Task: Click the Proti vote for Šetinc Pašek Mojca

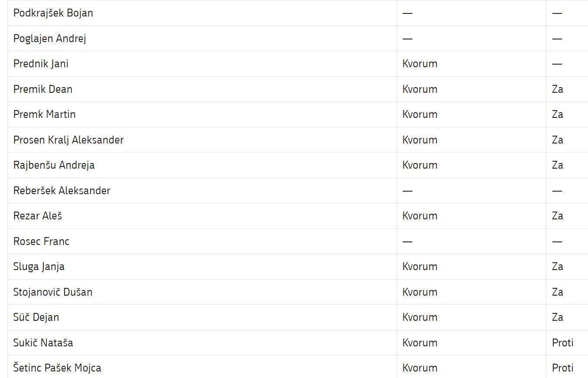Action: coord(563,368)
